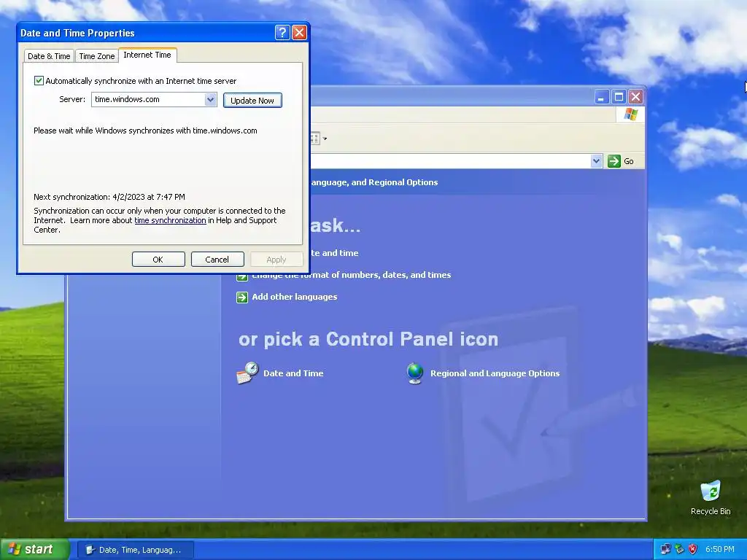Open the time server dropdown list

point(210,99)
